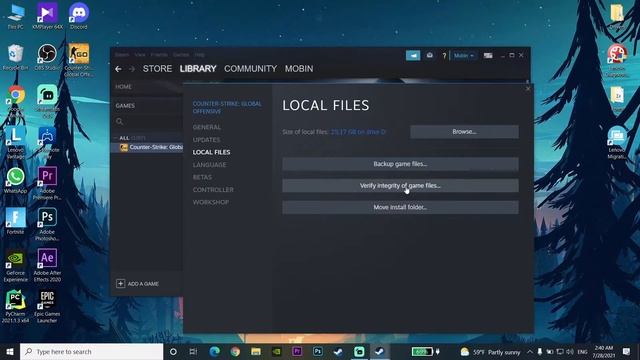Open the COMMUNITY section
This screenshot has height=360, width=640.
tap(250, 69)
